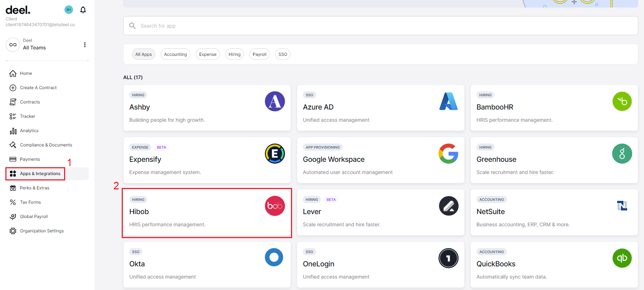Click the BETA tag on Expensify card
Viewport: 644px width, 290px height.
pos(161,147)
